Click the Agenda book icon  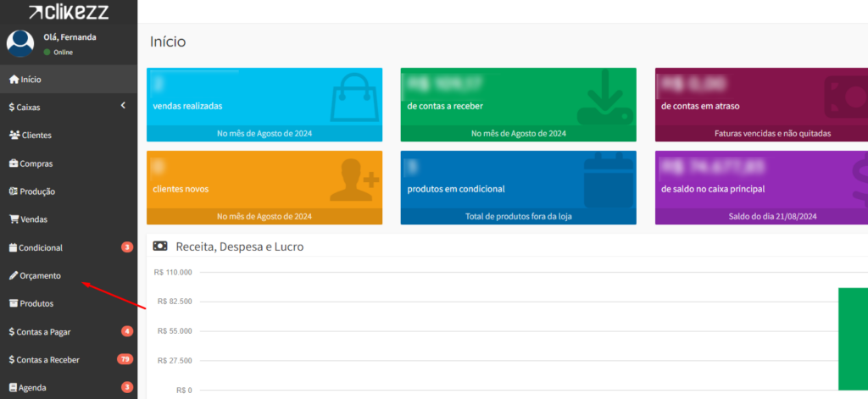click(14, 387)
